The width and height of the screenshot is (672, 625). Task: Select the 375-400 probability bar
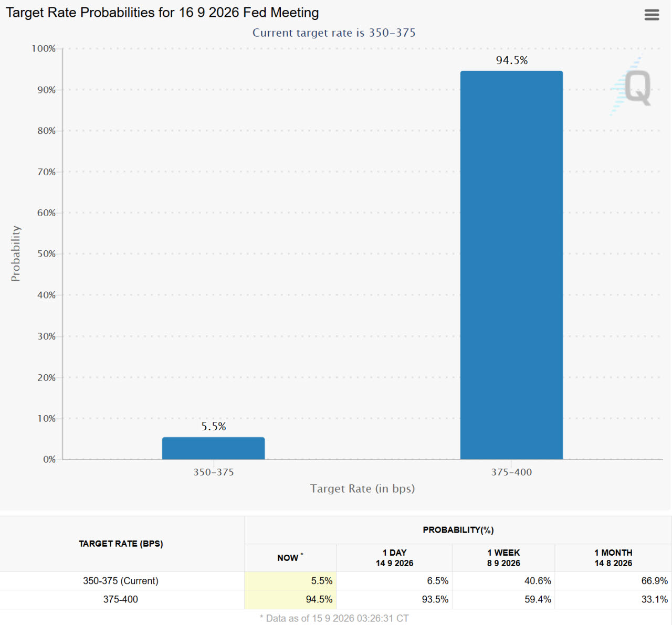pos(511,265)
